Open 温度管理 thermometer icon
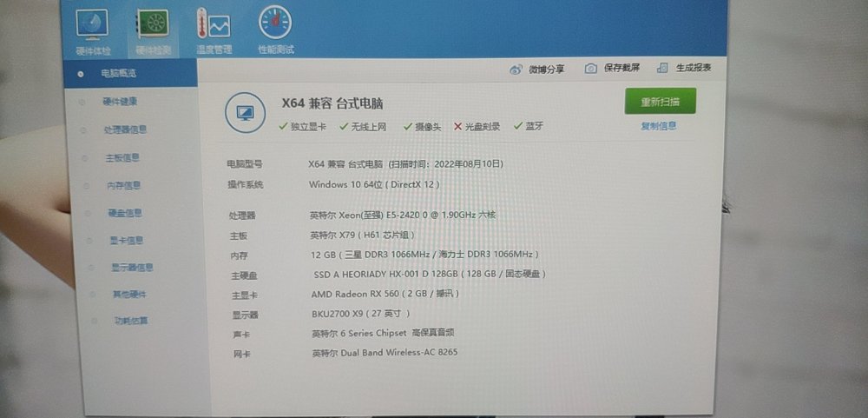Viewport: 868px width, 418px height. pos(214,23)
